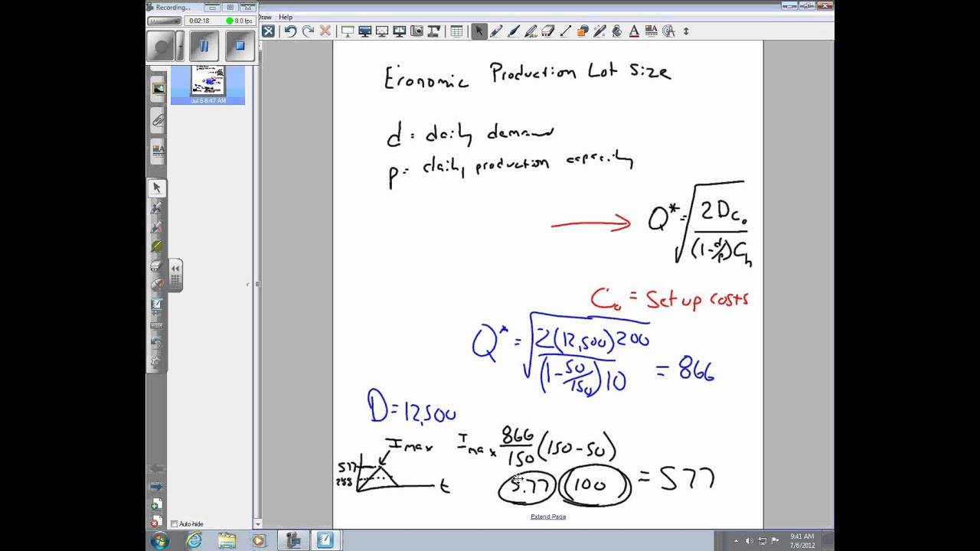This screenshot has width=980, height=551.
Task: Select the Creative pen tool
Action: 531,31
